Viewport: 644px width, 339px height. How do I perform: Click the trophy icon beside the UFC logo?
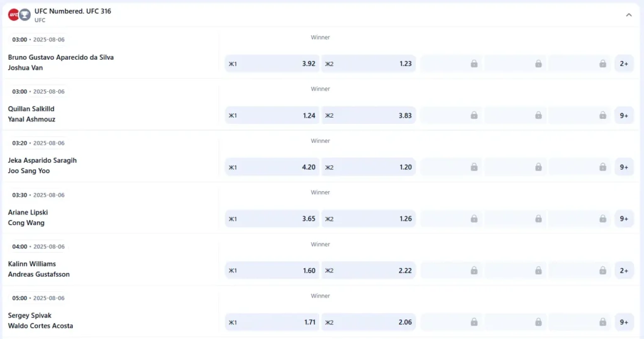pos(25,14)
